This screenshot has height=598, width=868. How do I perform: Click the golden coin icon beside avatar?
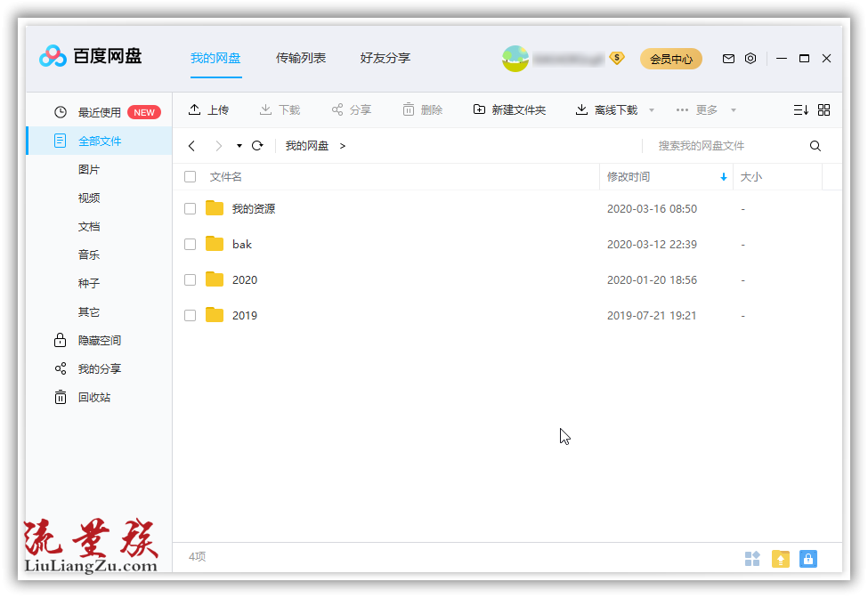point(617,59)
